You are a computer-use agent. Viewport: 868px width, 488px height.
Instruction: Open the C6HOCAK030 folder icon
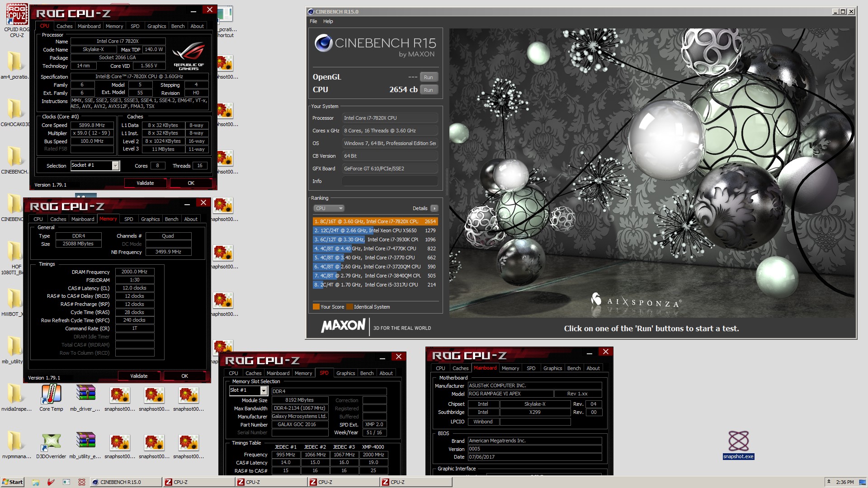14,113
